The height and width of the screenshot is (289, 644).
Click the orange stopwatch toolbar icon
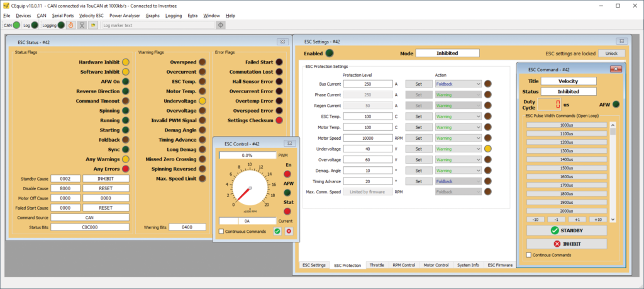coord(70,25)
